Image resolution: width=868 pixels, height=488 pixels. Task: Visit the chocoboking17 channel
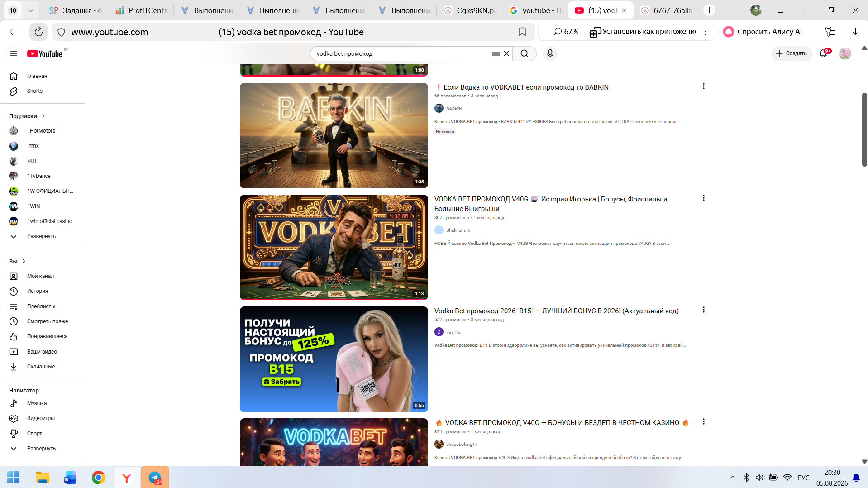point(462,445)
